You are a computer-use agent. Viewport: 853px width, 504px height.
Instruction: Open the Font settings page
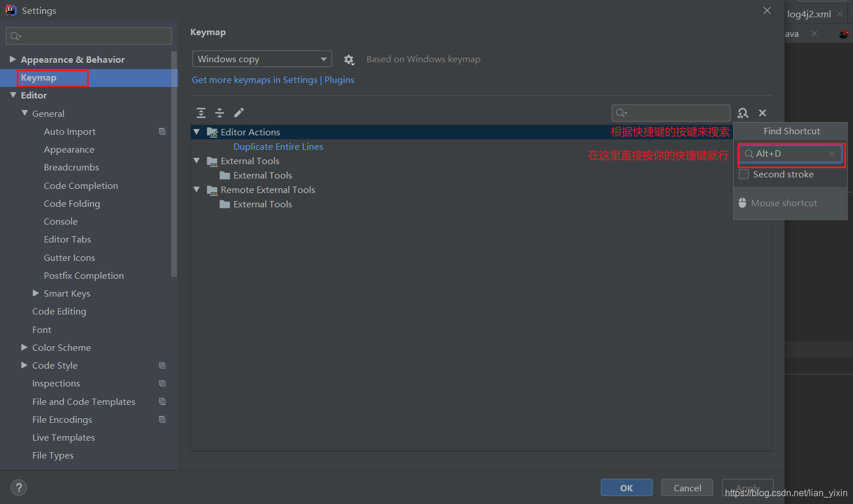41,329
